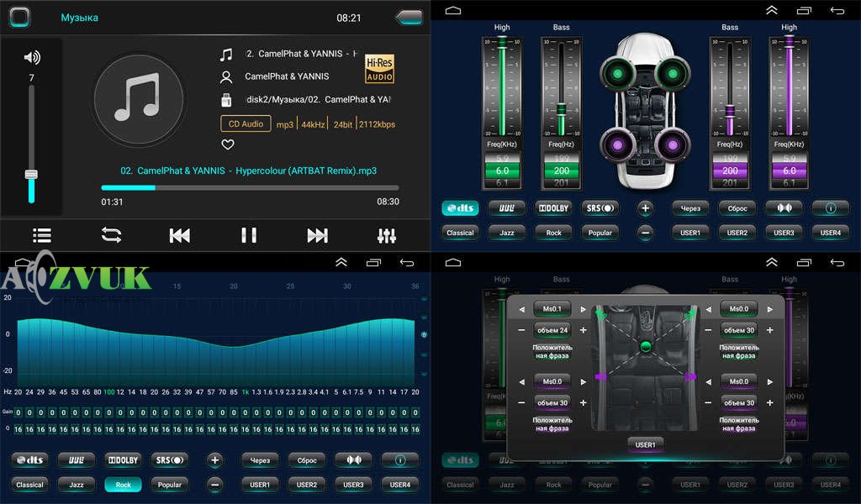This screenshot has width=861, height=504.
Task: Select the highlighted 100 Hz band label
Action: click(108, 392)
